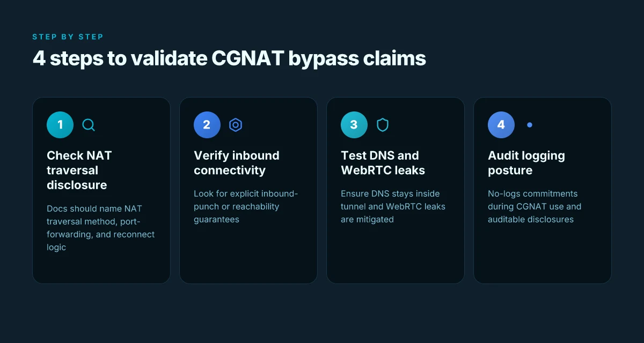
Task: Click the 'No-logs commitments' description text
Action: pos(535,206)
